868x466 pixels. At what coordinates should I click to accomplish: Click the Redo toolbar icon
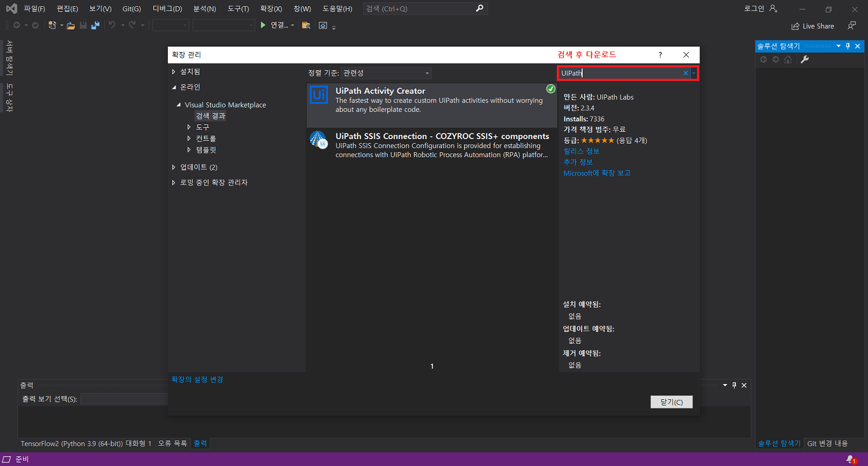point(132,25)
